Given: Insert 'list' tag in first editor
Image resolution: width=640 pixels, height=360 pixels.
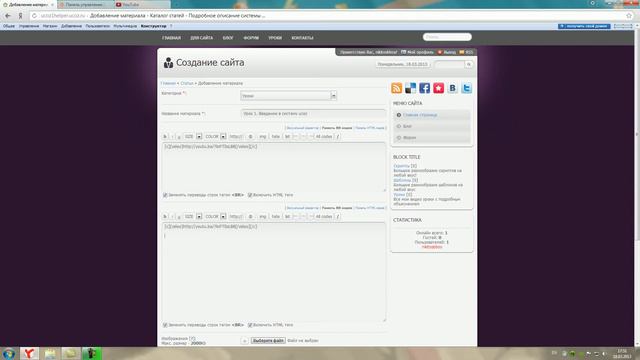Looking at the screenshot, I should [x=287, y=136].
